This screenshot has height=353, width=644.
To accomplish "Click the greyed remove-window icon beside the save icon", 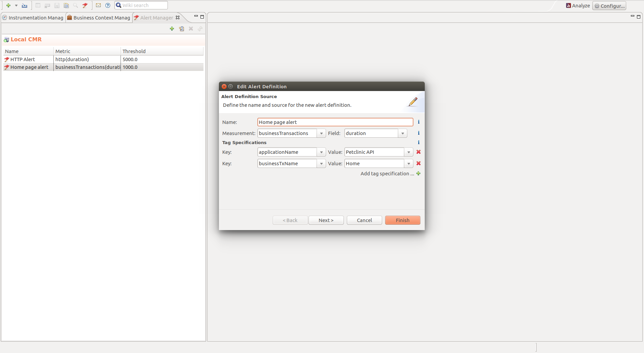I will pos(47,5).
